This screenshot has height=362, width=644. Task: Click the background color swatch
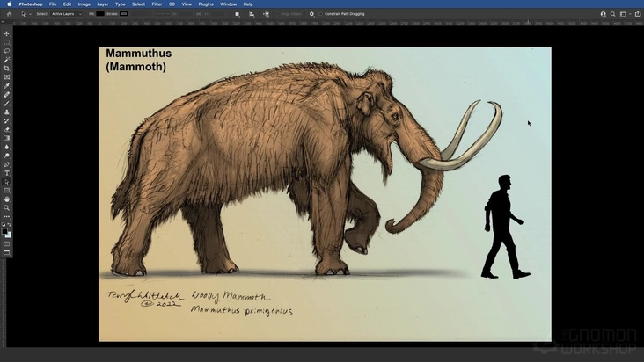coord(9,235)
